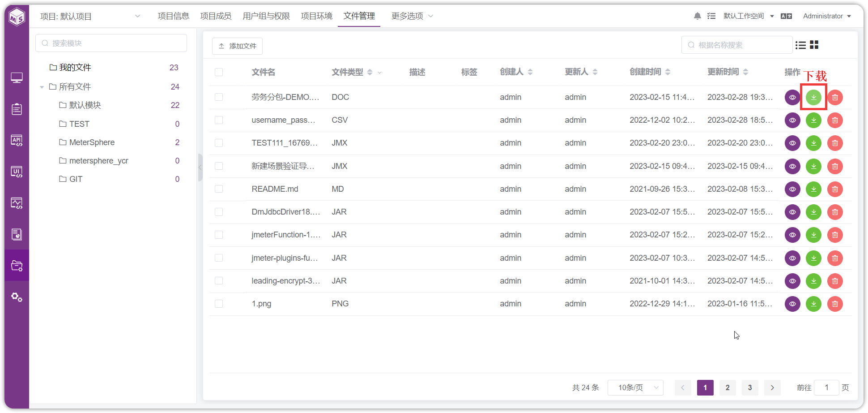The image size is (868, 413).
Task: Click the 添加文件 button
Action: tap(237, 46)
